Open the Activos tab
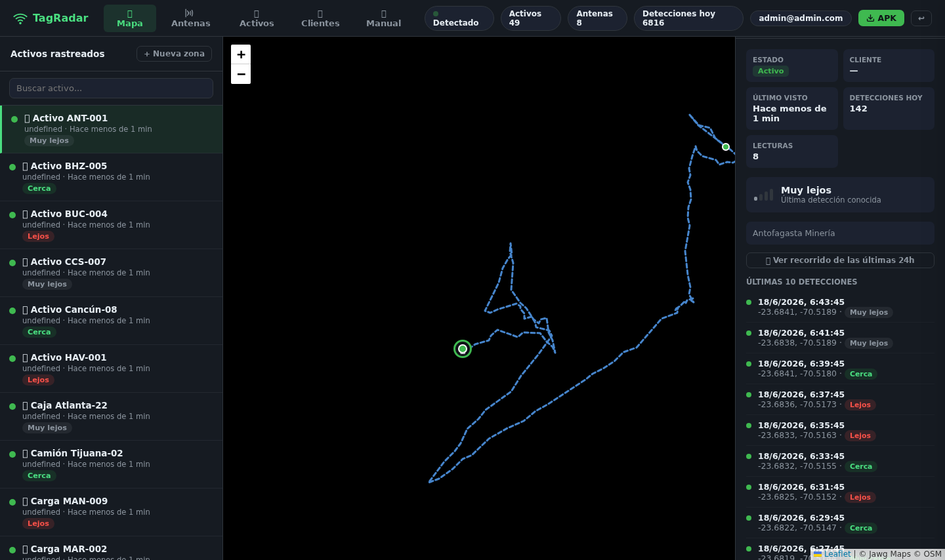945x560 pixels. point(257,18)
